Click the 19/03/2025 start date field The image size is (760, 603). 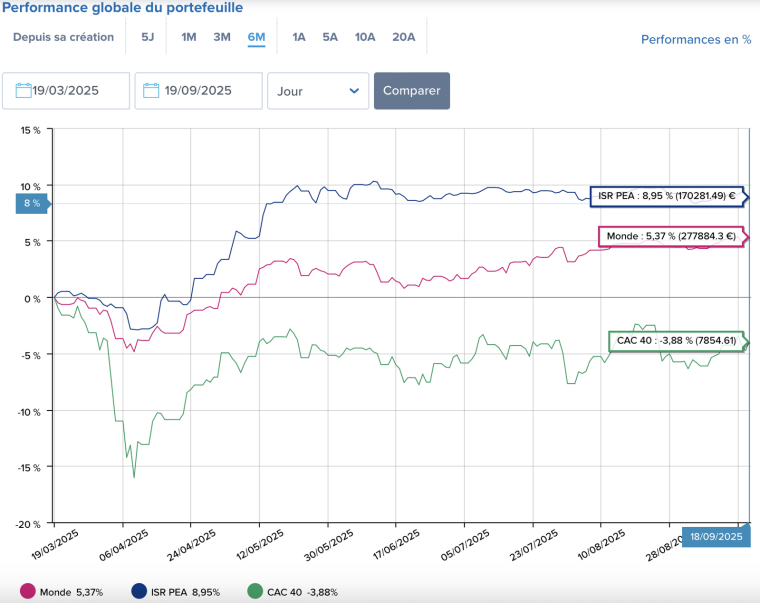pos(76,91)
